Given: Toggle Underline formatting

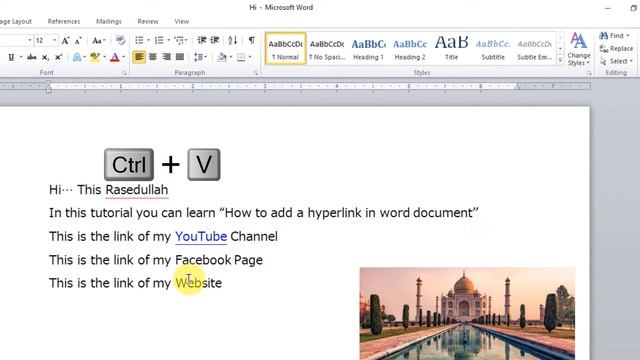Looking at the screenshot, I should tap(11, 57).
